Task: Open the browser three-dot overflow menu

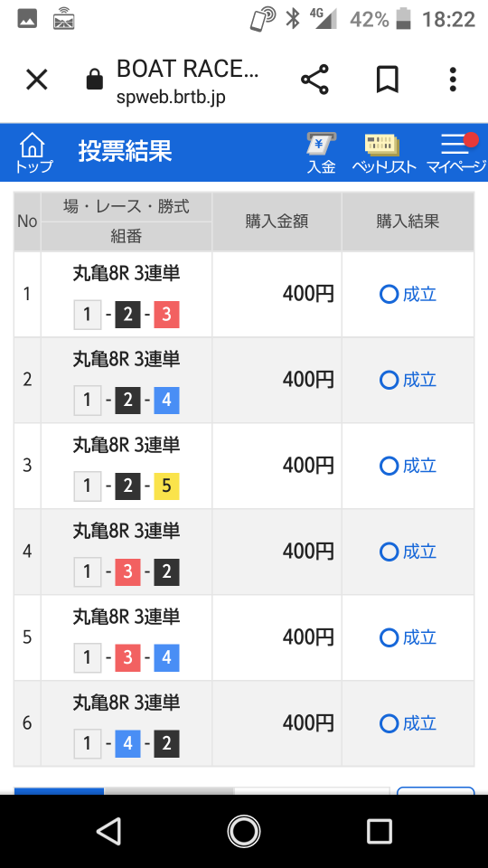Action: pos(453,80)
